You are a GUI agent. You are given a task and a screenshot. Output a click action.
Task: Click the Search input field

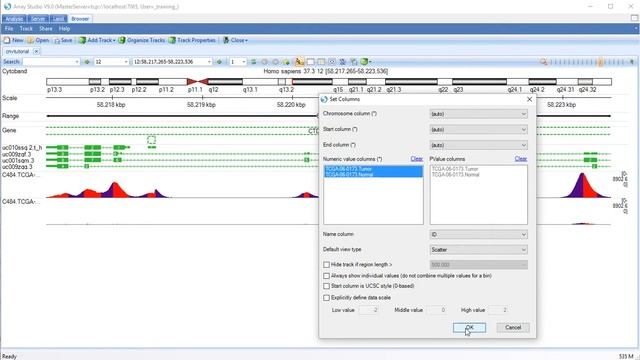click(51, 62)
